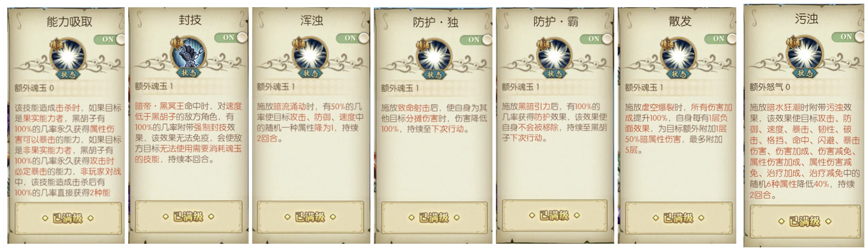Select the 散发 card title
868x251 pixels.
[680, 21]
